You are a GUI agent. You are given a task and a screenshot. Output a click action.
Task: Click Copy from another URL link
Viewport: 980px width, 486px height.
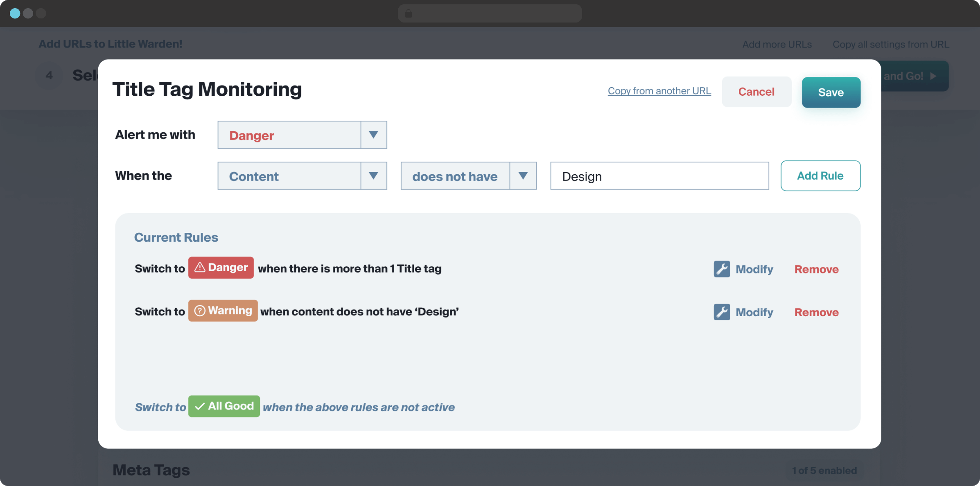659,91
